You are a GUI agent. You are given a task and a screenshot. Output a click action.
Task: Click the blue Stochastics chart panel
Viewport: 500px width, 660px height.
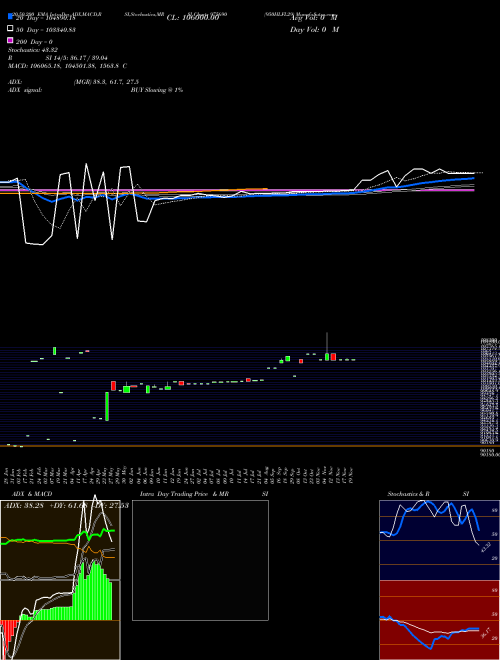point(439,540)
